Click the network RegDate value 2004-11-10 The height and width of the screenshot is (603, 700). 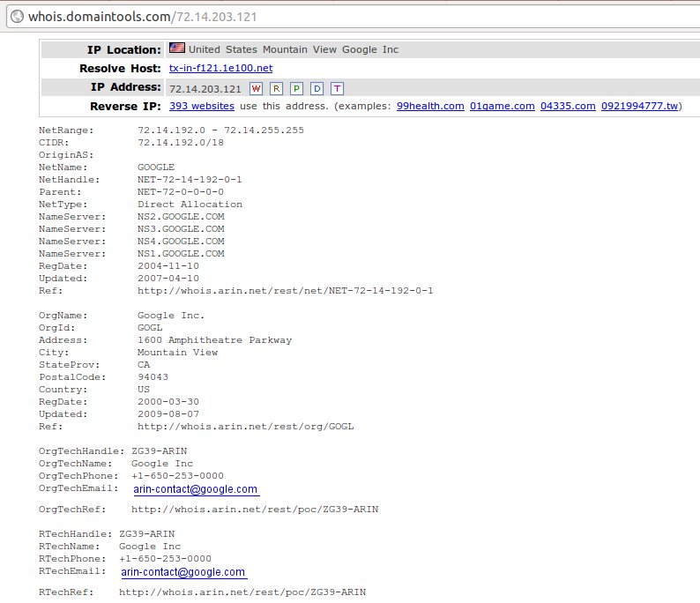click(x=168, y=266)
